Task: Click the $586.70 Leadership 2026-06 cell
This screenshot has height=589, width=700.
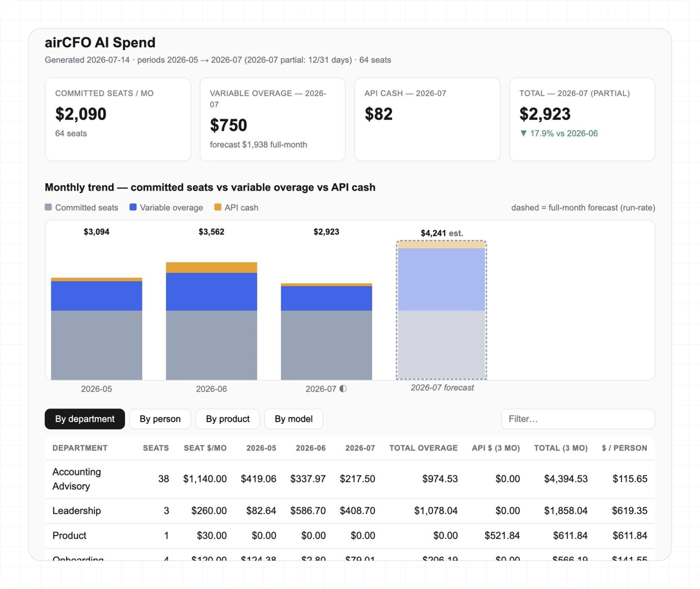Action: click(308, 511)
